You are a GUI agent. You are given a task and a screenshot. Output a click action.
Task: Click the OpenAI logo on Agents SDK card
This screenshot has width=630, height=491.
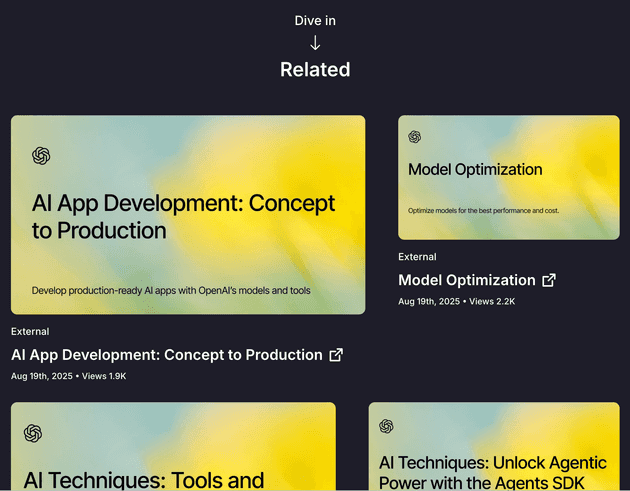coord(386,426)
